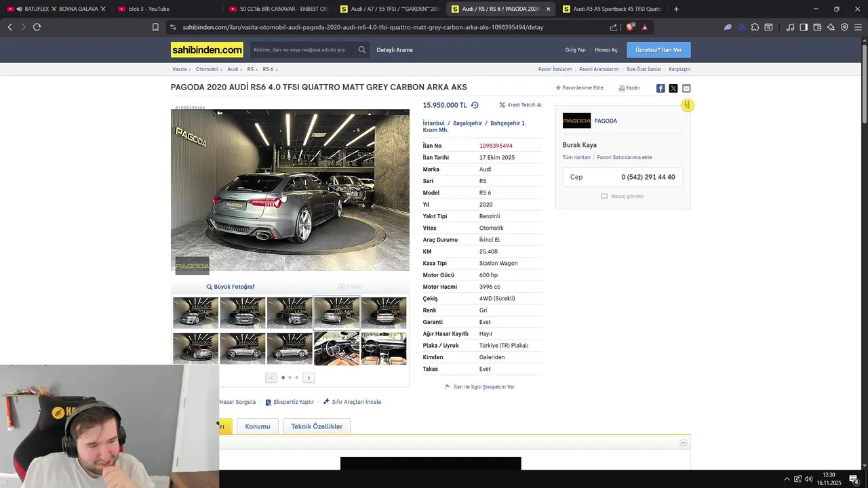Click the Vasıta breadcrumb
This screenshot has height=488, width=868.
point(179,69)
